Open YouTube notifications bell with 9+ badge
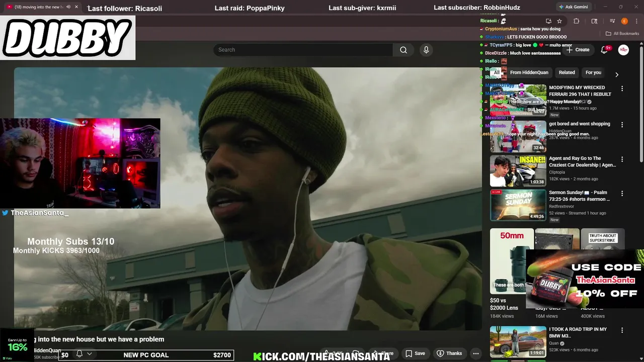 605,50
